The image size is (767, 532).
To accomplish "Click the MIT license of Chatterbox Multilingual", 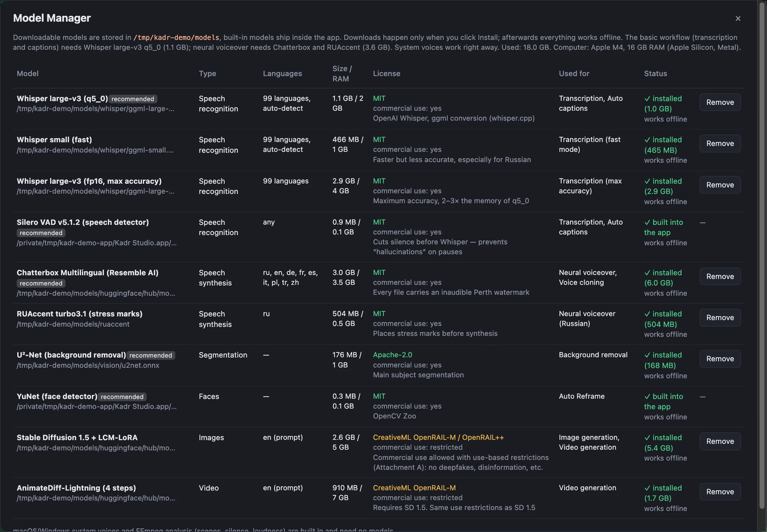I will click(x=379, y=273).
